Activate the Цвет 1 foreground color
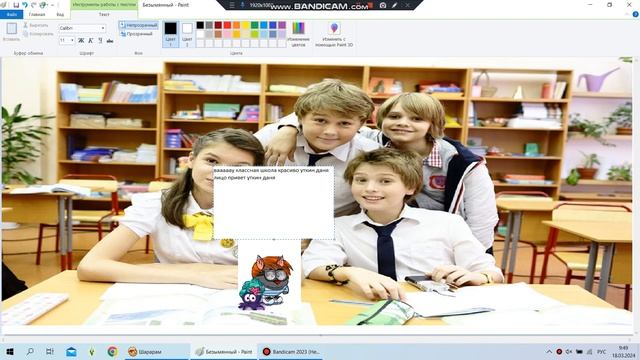 pyautogui.click(x=171, y=34)
